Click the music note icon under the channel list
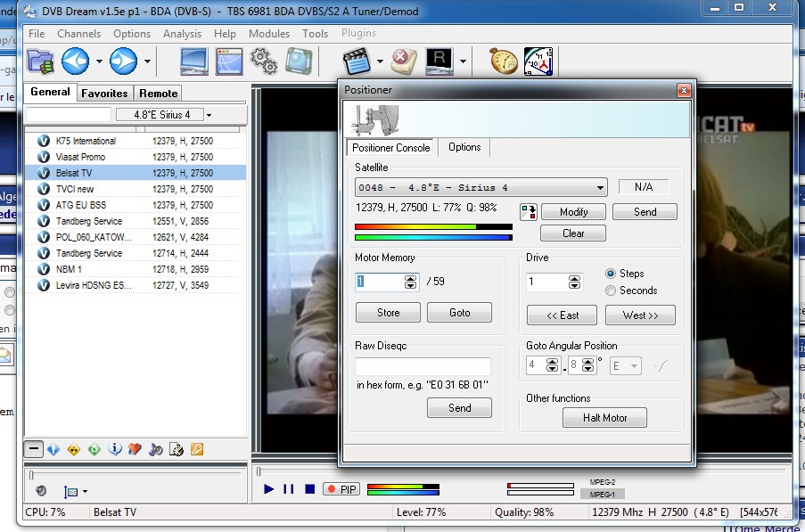Viewport: 805px width, 532px height. click(x=155, y=450)
